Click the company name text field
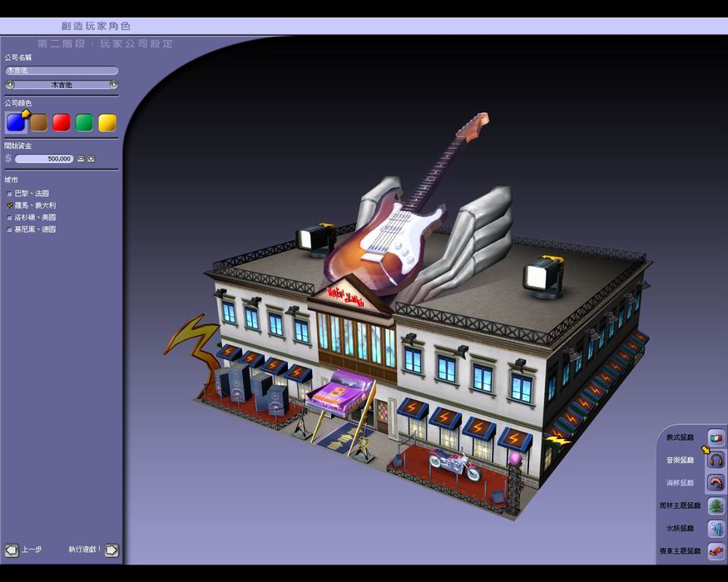 62,72
